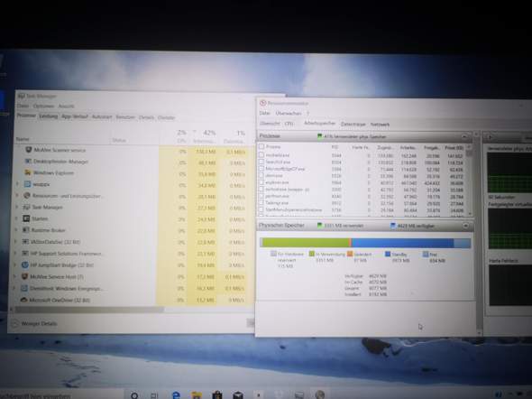
Task: Select the Microsoft OneDrive cloud icon
Action: click(23, 300)
